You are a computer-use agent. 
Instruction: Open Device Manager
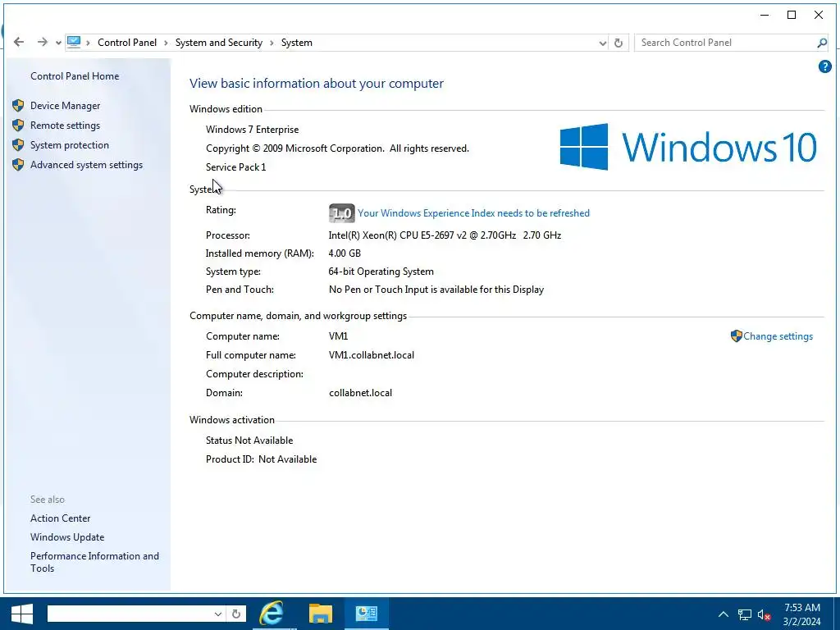[65, 106]
